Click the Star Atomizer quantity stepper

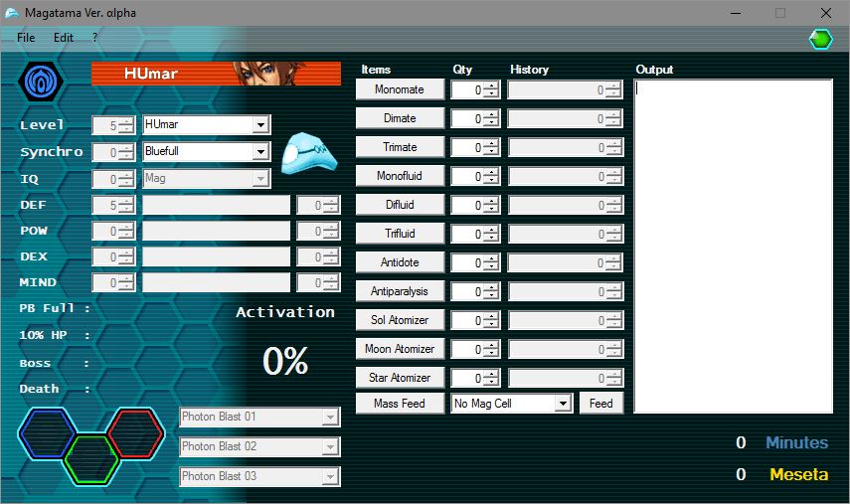click(x=475, y=378)
